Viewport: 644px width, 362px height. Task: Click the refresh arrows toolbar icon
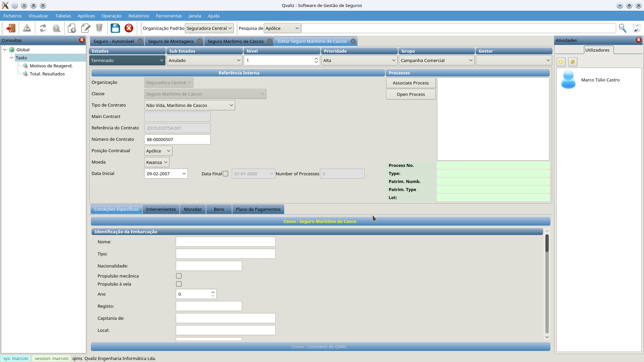click(43, 28)
